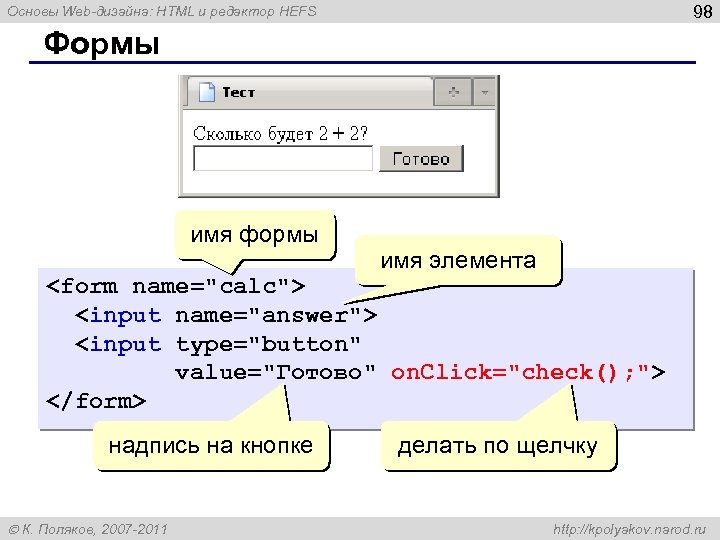The height and width of the screenshot is (540, 720).
Task: Click the 'надпись на кнопке' callout
Action: [211, 446]
